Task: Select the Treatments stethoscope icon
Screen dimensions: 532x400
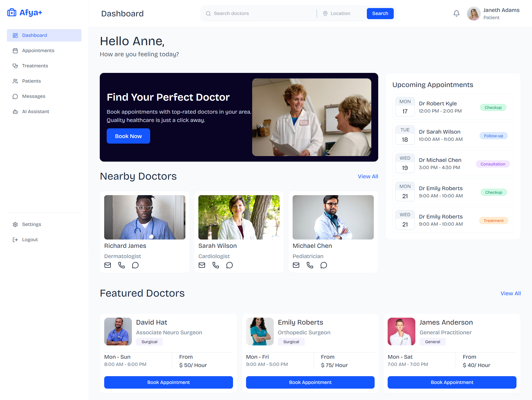Action: coord(15,66)
